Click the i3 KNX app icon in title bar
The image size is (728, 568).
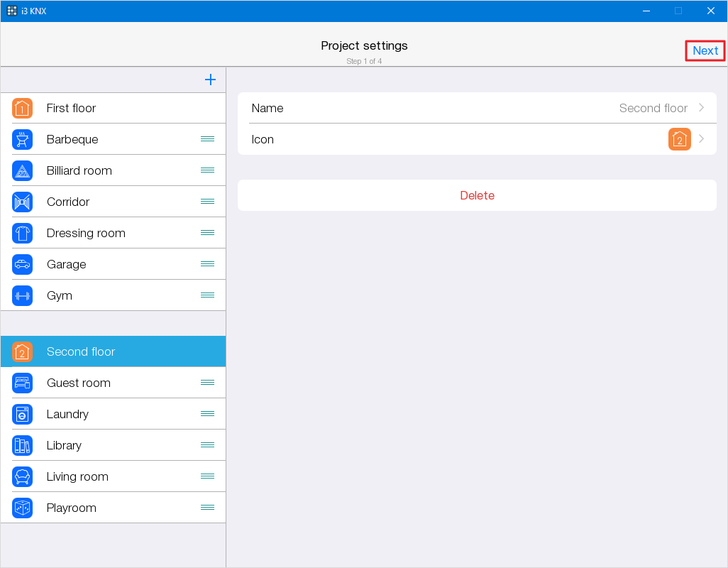(12, 11)
